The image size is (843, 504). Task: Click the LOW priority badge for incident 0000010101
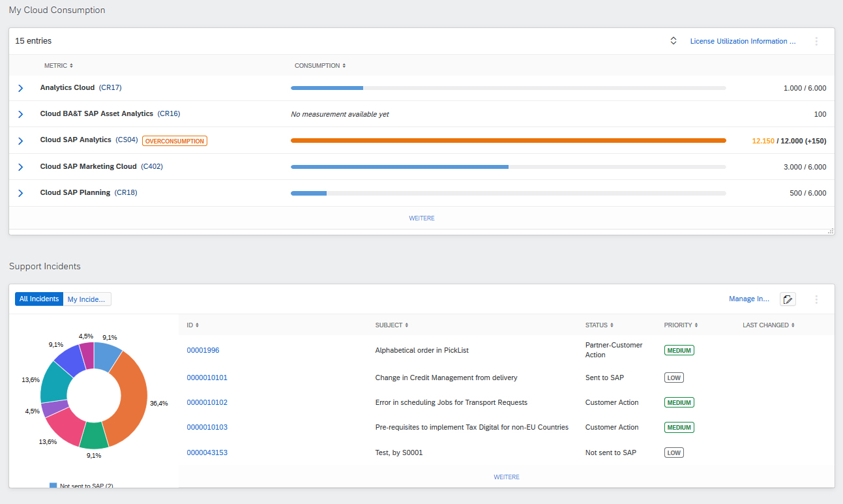(x=674, y=378)
